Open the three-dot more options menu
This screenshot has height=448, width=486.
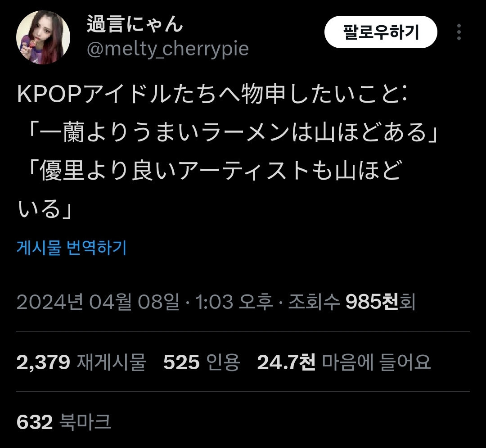[459, 32]
